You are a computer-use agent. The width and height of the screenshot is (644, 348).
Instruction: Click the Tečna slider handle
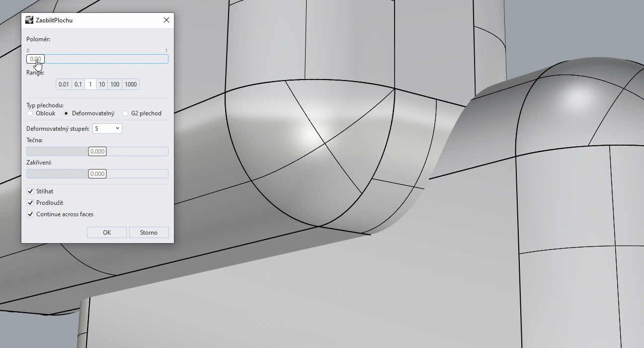97,152
